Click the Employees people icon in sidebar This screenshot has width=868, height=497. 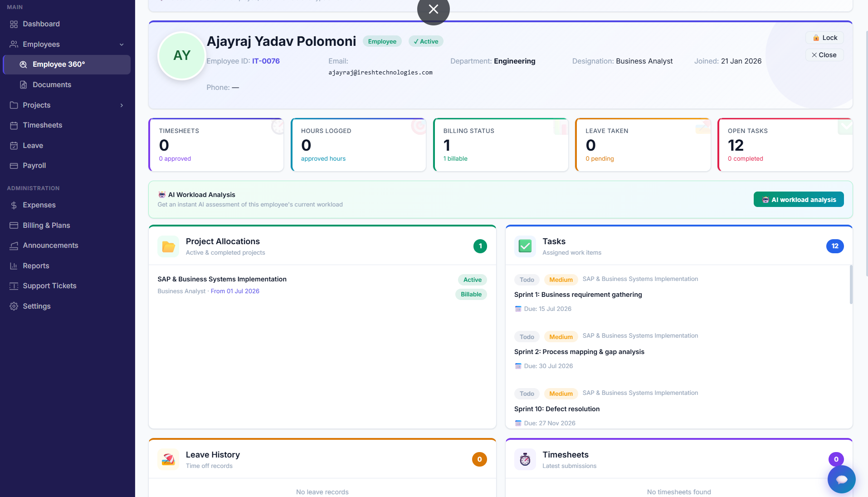[x=14, y=44]
